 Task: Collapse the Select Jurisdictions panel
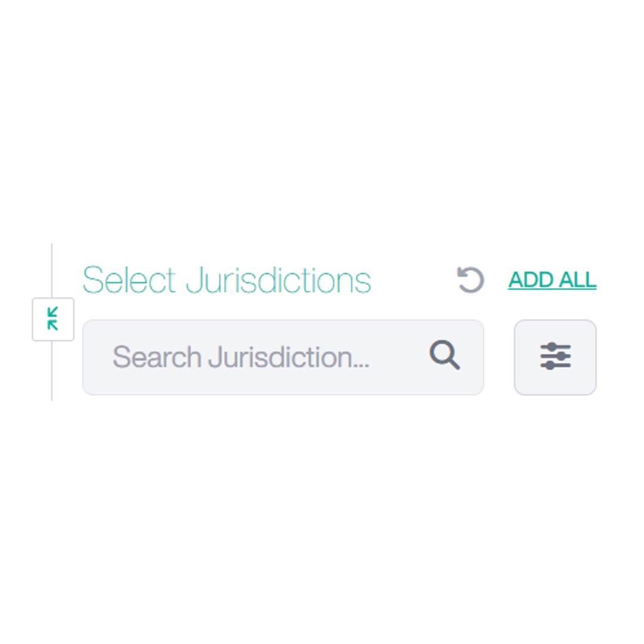[53, 319]
